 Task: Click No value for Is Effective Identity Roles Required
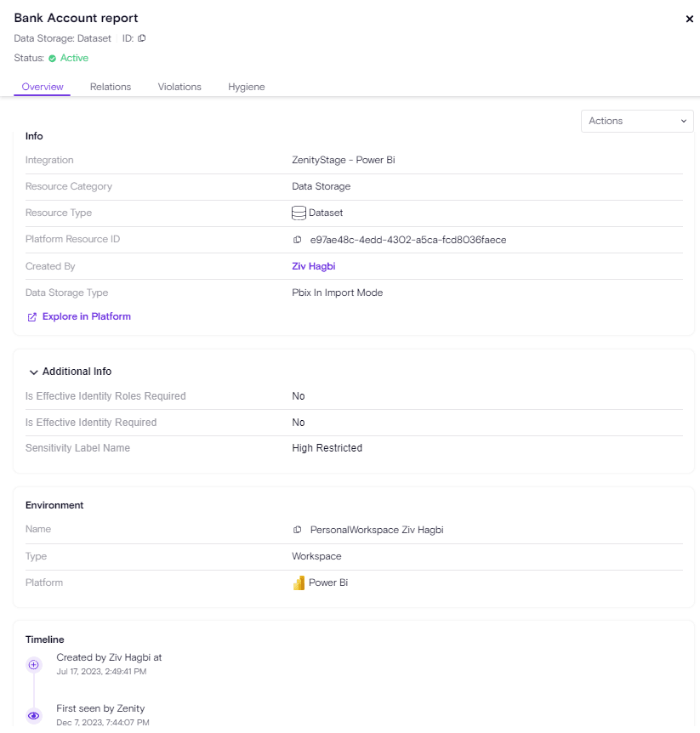299,396
